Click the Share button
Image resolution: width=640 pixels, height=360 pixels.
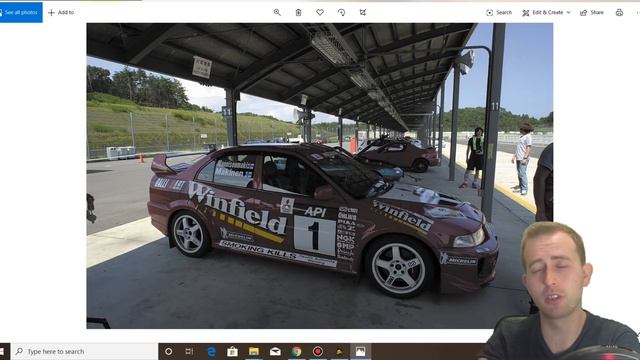592,13
